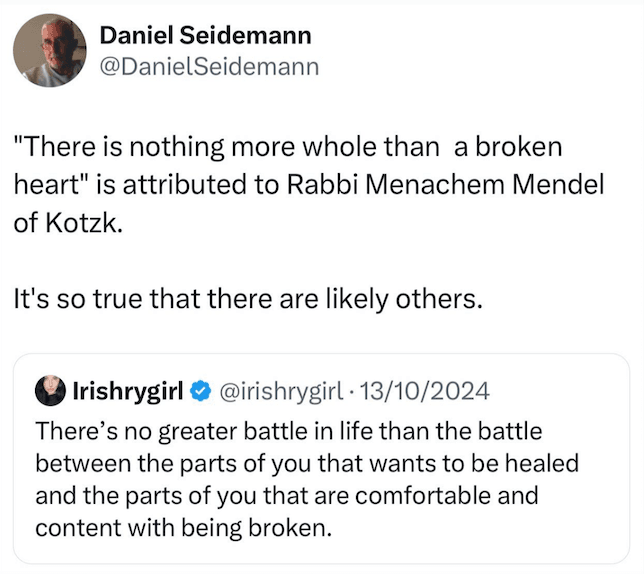The height and width of the screenshot is (574, 644).
Task: Click the @irishrygirl handle
Action: pyautogui.click(x=281, y=391)
